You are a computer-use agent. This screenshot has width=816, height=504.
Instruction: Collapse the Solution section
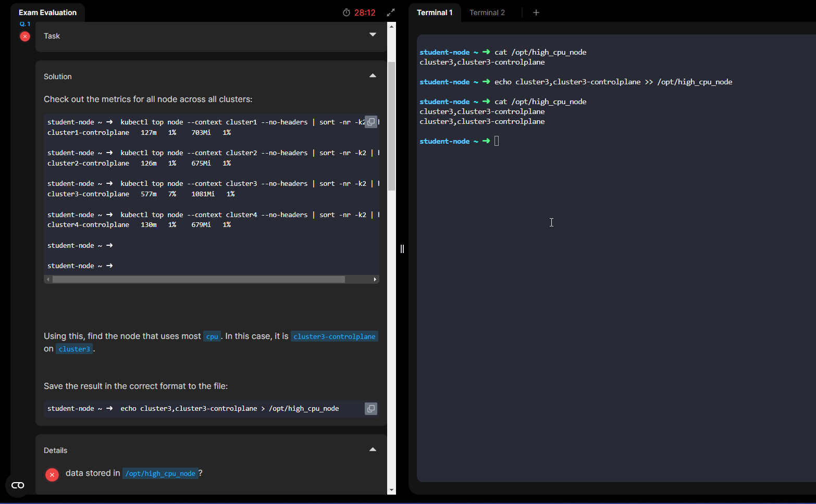coord(373,76)
